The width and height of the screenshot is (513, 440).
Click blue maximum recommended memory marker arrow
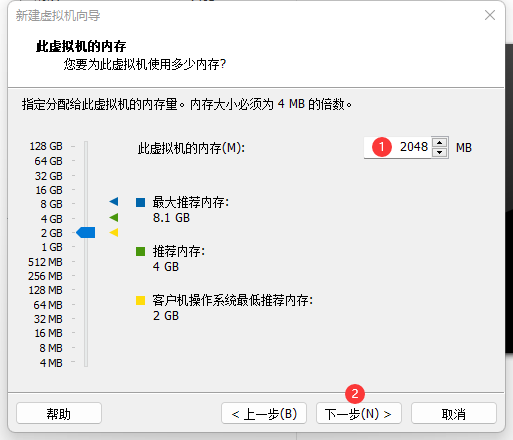(114, 201)
